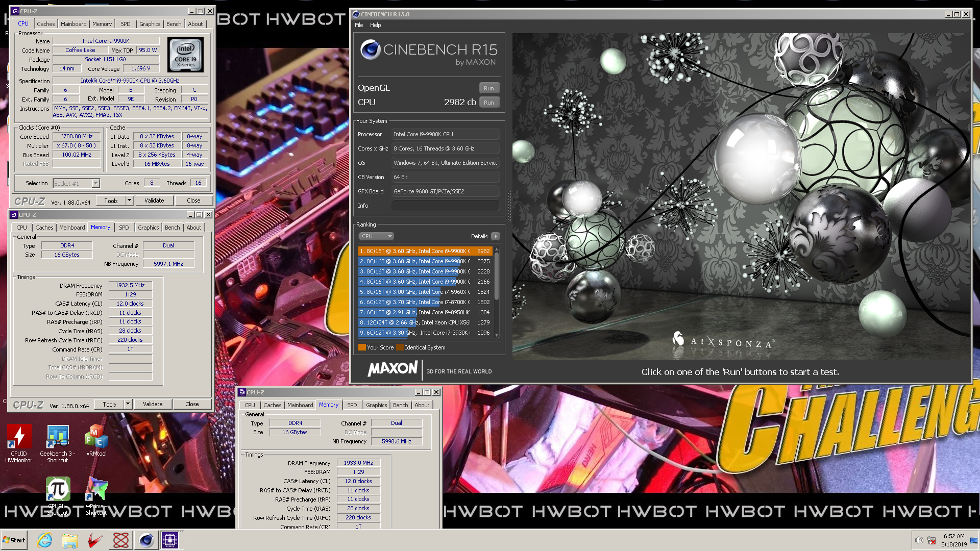The image size is (980, 551).
Task: Switch to Caches tab in top CPU-Z
Action: pyautogui.click(x=46, y=24)
